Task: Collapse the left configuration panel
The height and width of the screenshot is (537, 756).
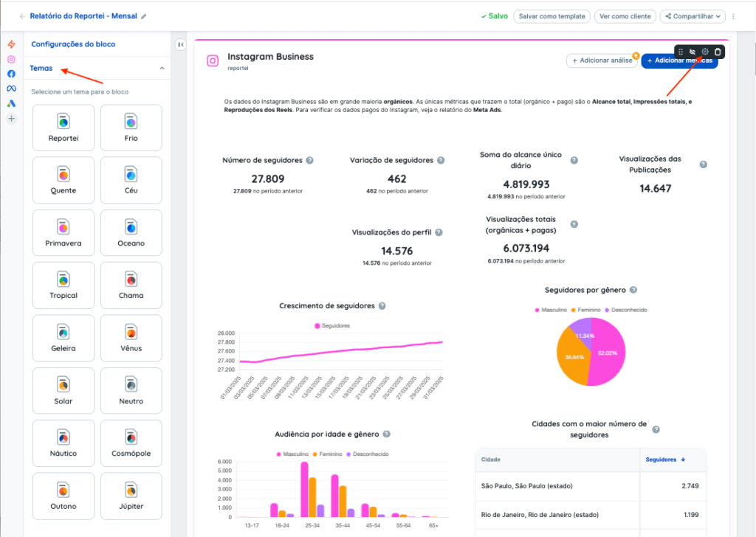Action: (181, 45)
